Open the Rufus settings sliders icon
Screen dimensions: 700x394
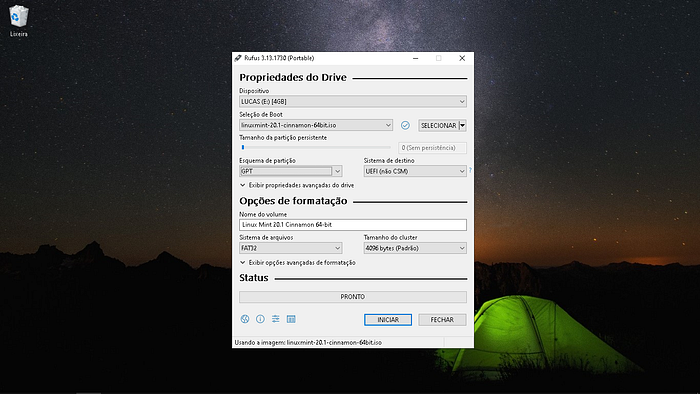[x=275, y=319]
